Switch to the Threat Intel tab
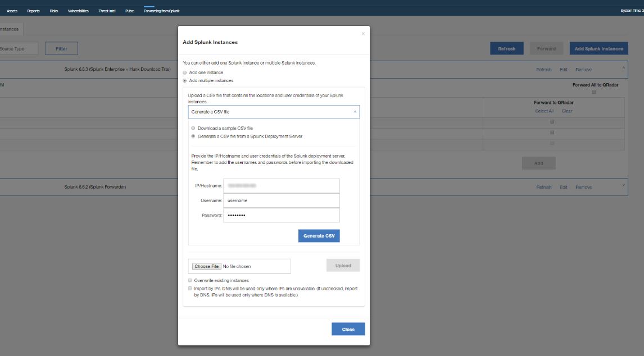The height and width of the screenshot is (356, 644). [x=107, y=10]
